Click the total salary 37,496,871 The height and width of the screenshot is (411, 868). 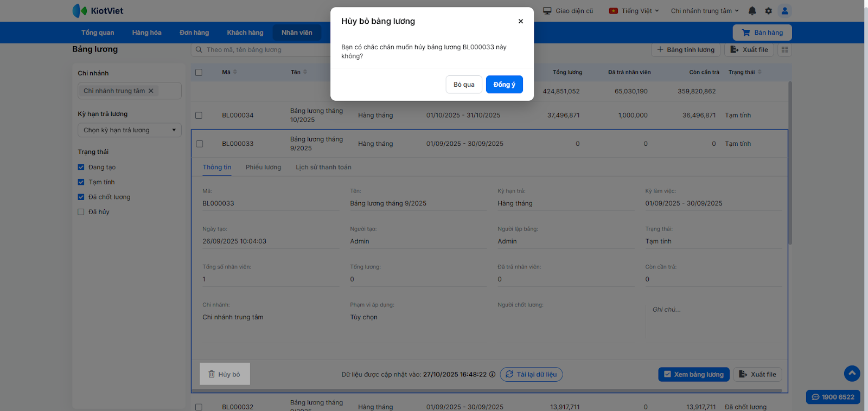coord(564,115)
